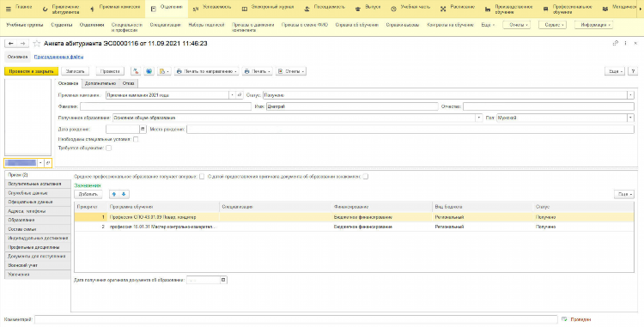This screenshot has width=644, height=327.
Task: Open the main hamburger menu icon
Action: point(9,9)
